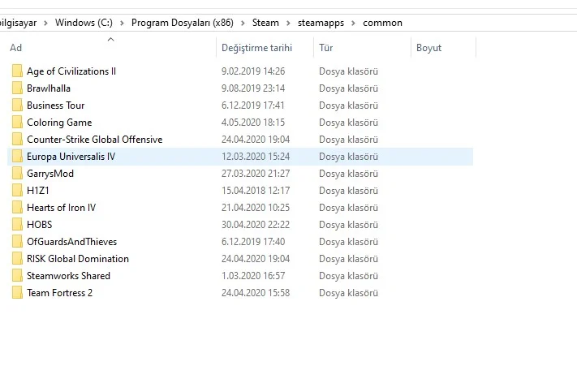The width and height of the screenshot is (577, 392).
Task: Expand the chevron after Steam in path
Action: (x=288, y=24)
